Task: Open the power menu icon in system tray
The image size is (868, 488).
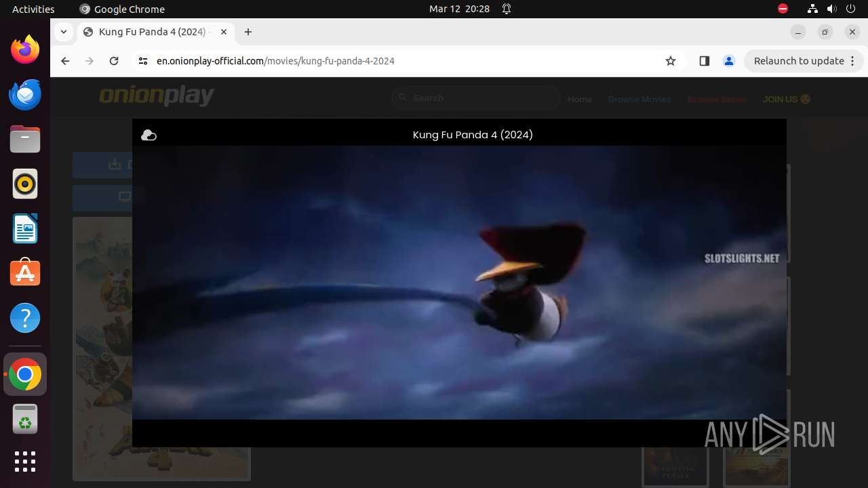Action: coord(851,9)
